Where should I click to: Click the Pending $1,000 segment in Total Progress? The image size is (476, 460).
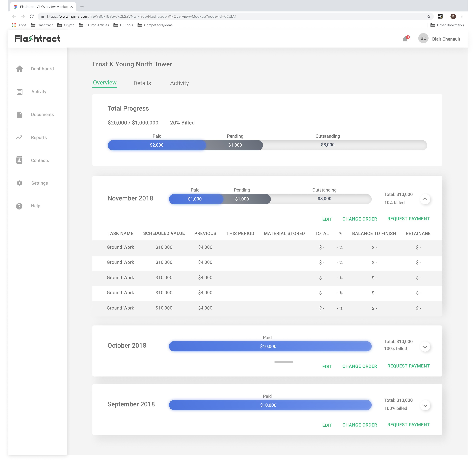coord(235,145)
